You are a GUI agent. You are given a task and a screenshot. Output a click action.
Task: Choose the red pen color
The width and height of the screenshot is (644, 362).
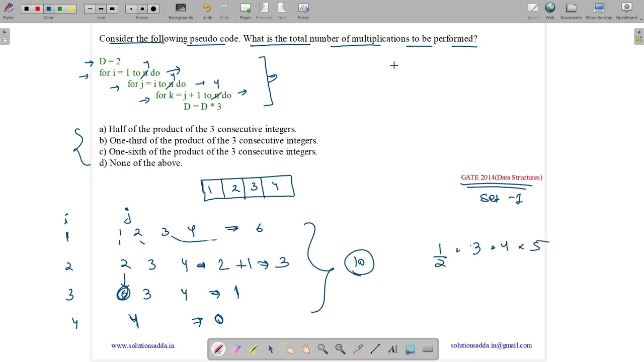pyautogui.click(x=37, y=9)
